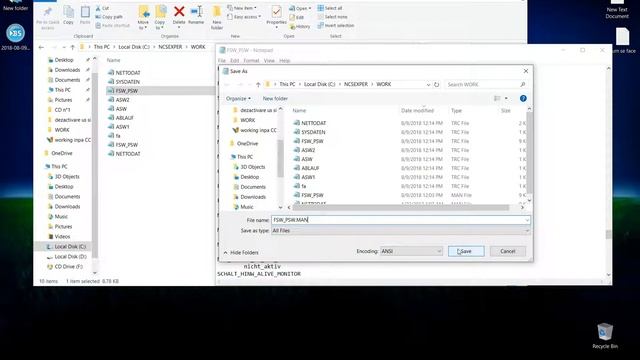Image resolution: width=640 pixels, height=360 pixels.
Task: Click the help icon in Save As dialog
Action: [x=523, y=98]
